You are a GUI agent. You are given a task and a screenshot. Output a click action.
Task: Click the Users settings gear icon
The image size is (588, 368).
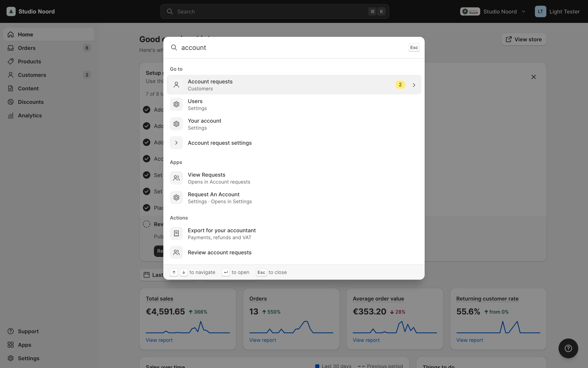[x=176, y=104]
